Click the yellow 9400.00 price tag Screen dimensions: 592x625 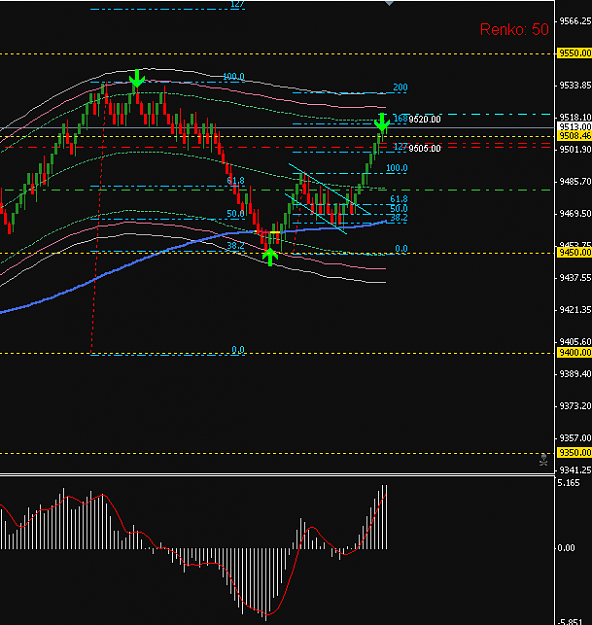pyautogui.click(x=574, y=352)
